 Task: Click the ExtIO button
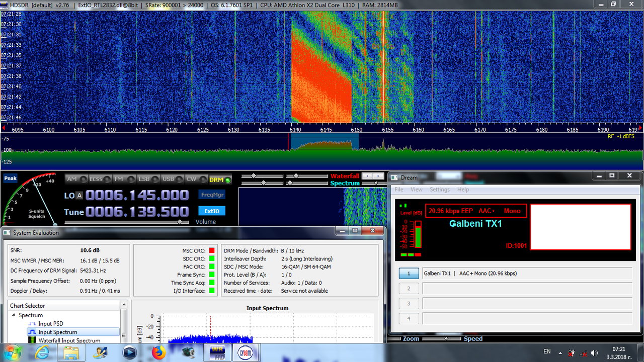point(212,211)
